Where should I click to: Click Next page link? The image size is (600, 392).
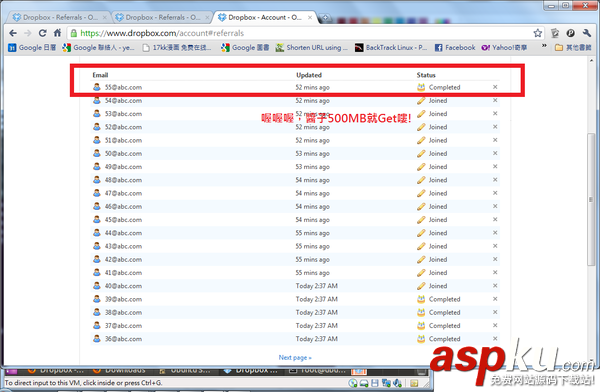[x=295, y=358]
